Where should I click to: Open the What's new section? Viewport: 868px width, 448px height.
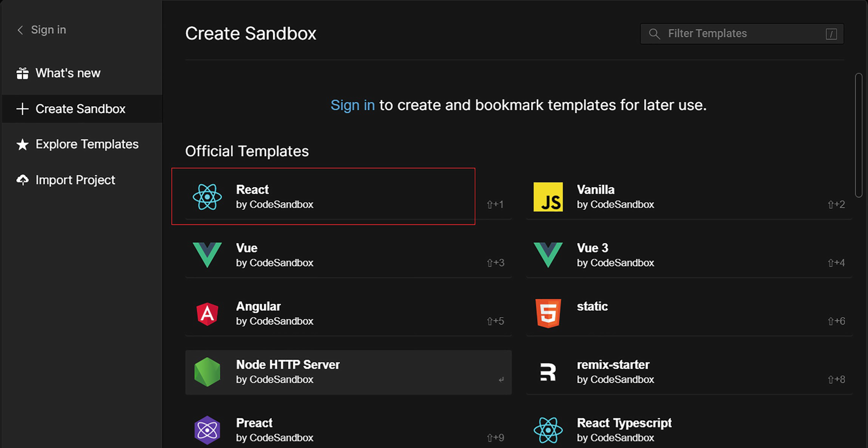coord(68,73)
